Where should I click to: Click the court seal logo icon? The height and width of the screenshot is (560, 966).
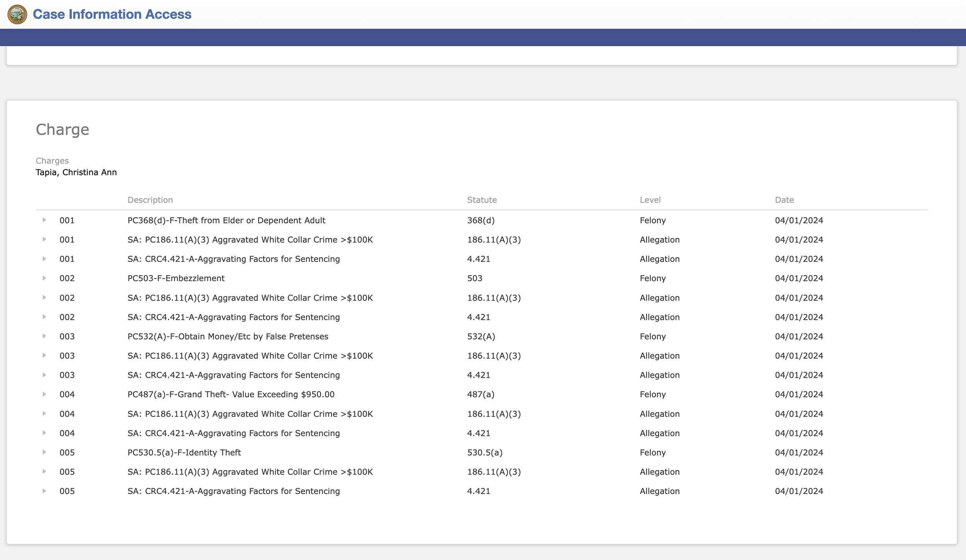(17, 14)
